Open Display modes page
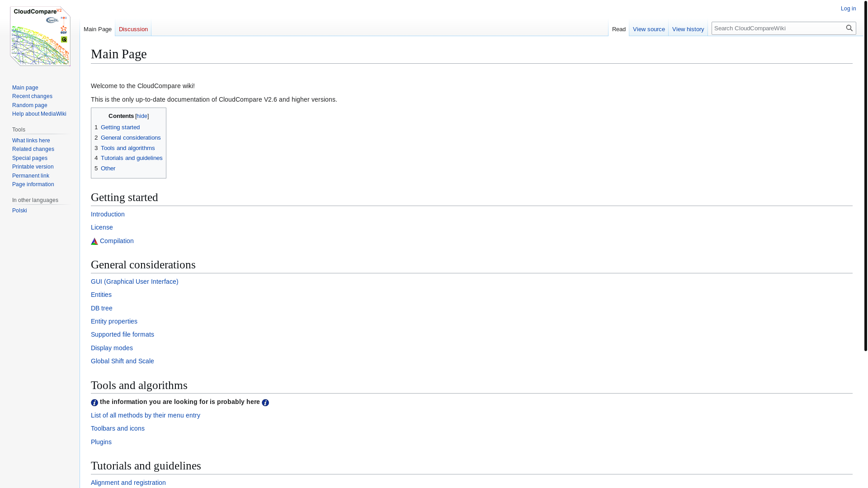This screenshot has height=488, width=868. [x=112, y=348]
